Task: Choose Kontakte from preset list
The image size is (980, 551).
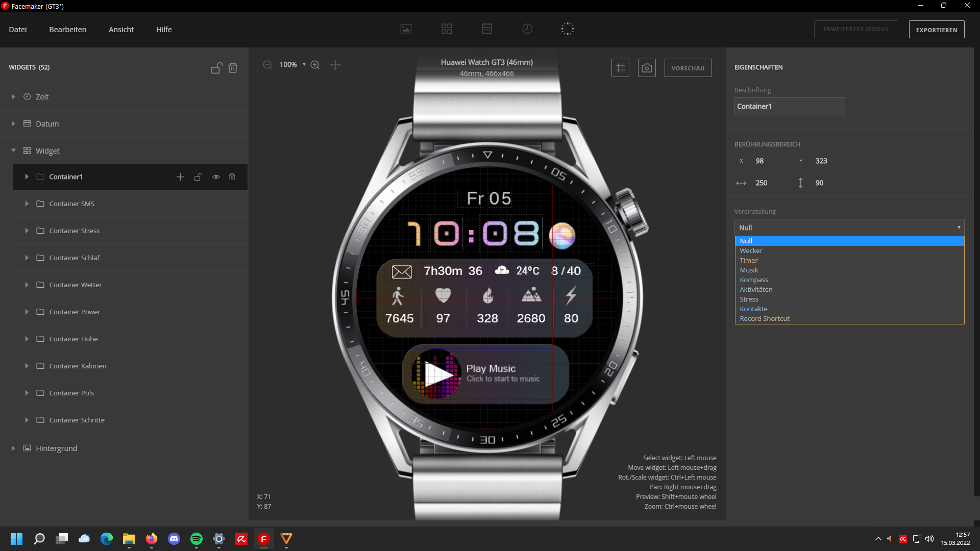Action: point(849,309)
